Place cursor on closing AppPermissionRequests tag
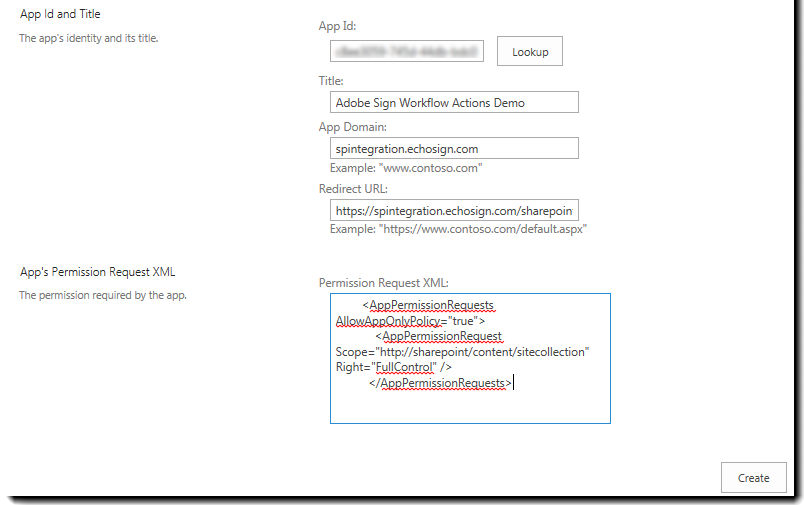 pos(440,383)
